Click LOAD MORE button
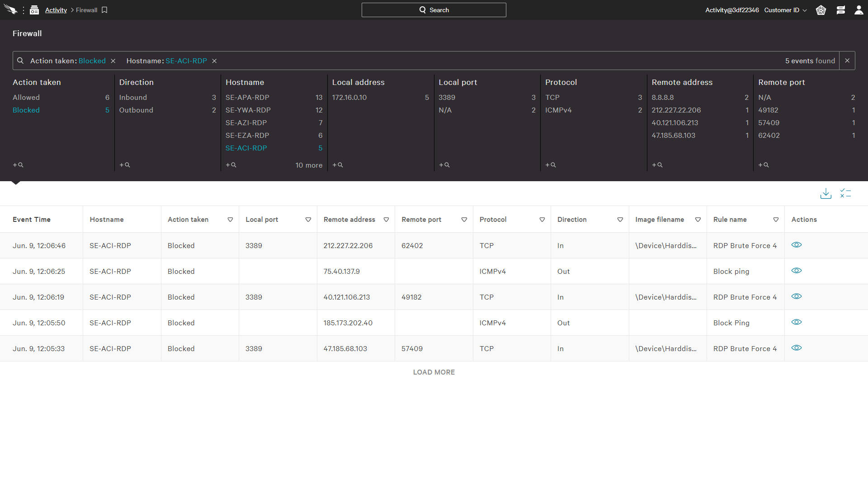868x488 pixels. coord(434,372)
